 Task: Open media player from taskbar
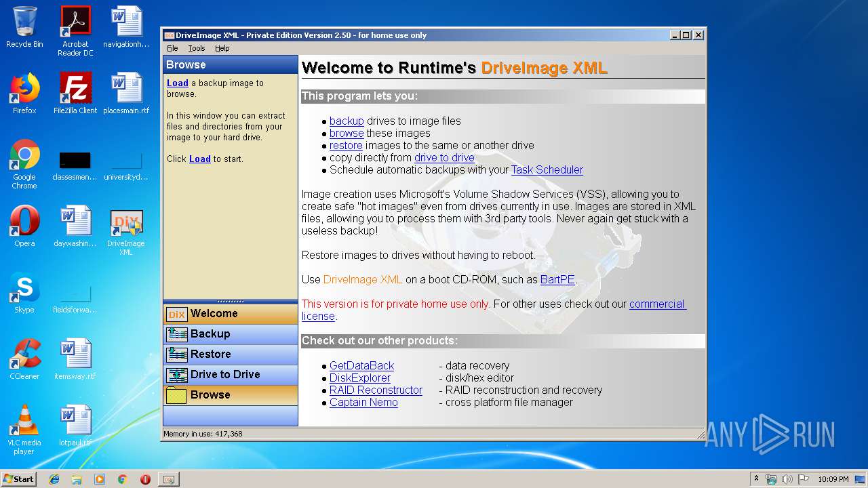[x=100, y=479]
